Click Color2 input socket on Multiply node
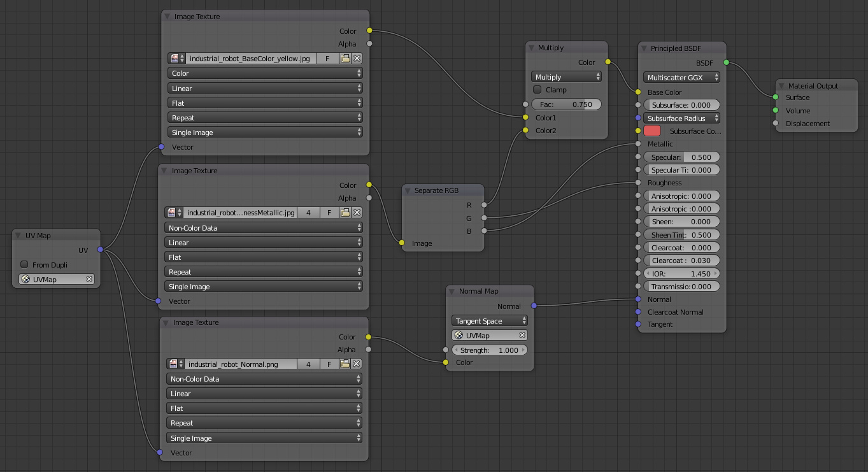Viewport: 868px width, 472px height. tap(525, 131)
